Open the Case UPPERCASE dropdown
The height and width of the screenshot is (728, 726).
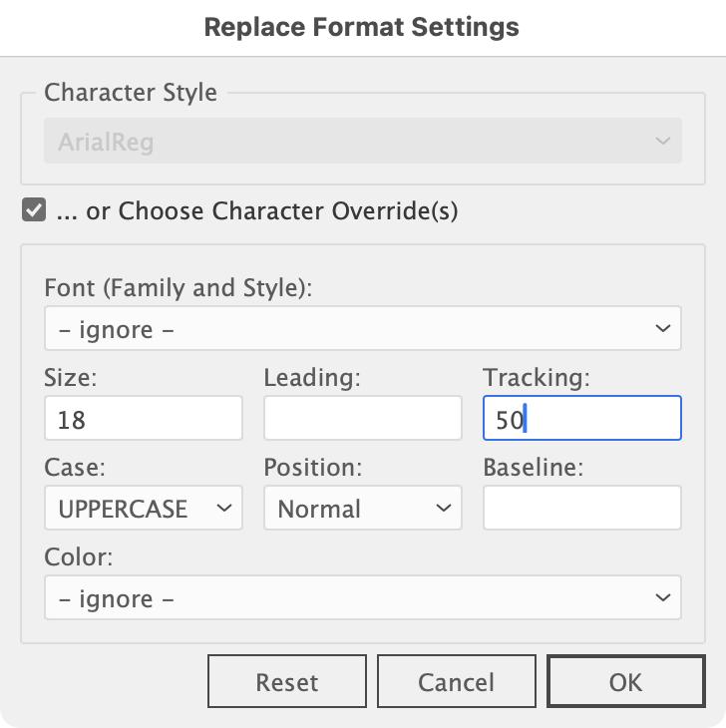(144, 509)
